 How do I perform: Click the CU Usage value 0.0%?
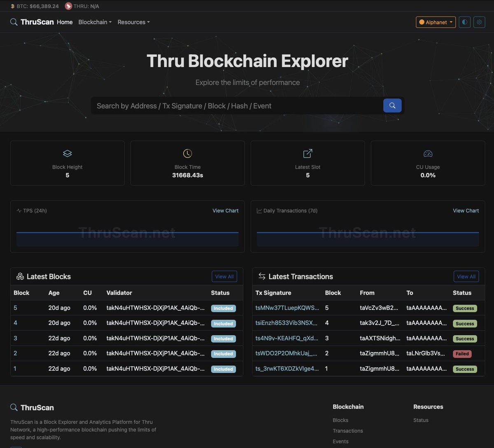428,175
